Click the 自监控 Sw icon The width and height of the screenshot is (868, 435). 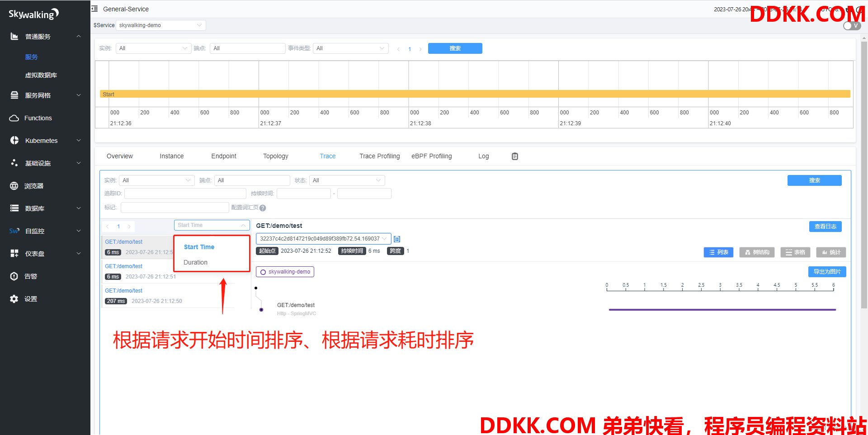point(14,231)
